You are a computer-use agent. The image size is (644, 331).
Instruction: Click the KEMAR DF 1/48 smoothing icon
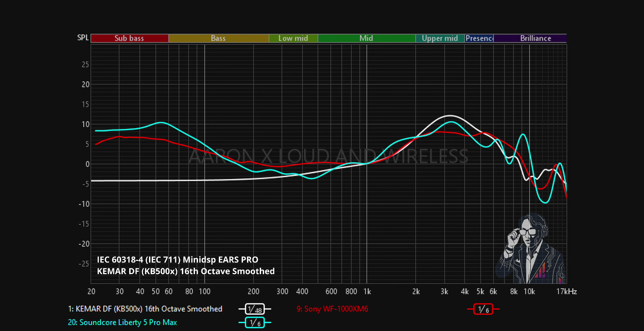click(255, 309)
